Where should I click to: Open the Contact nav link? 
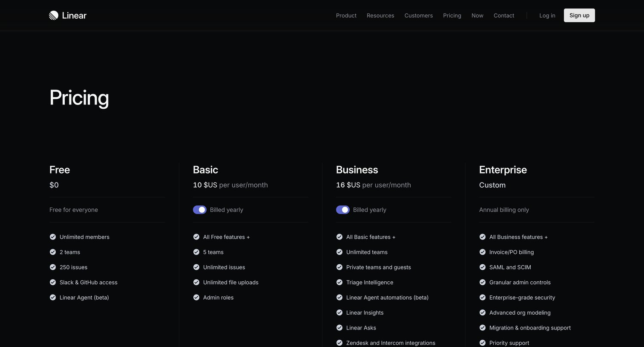(x=504, y=15)
